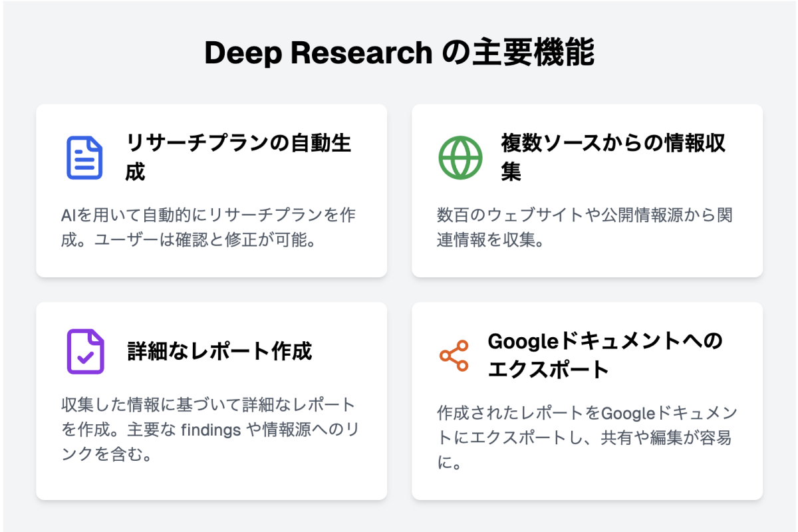Click the purple document checkmark icon
The image size is (798, 532).
click(85, 351)
